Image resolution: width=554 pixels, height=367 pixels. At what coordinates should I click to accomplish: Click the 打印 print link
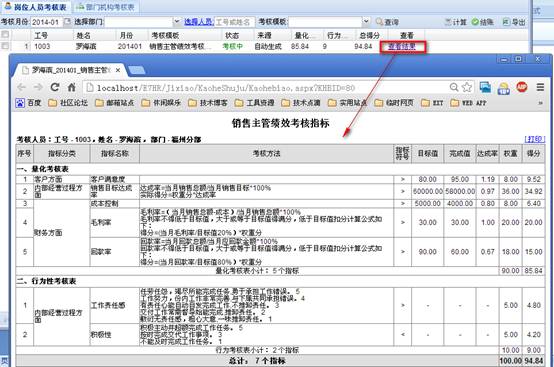[535, 139]
